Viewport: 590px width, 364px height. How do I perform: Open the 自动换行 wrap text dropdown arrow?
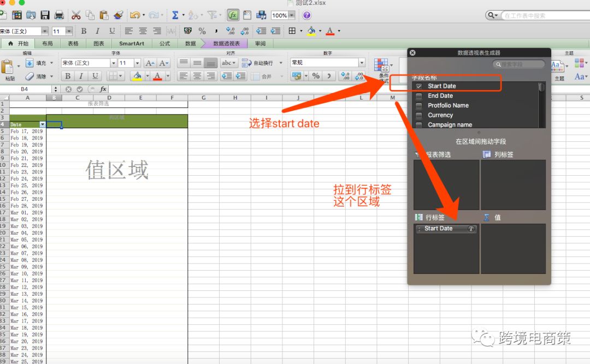coord(281,63)
